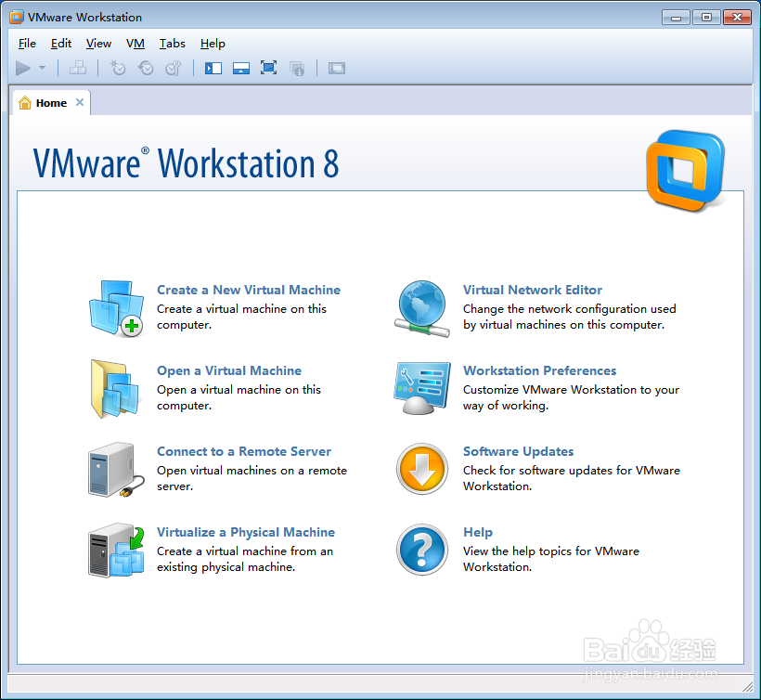The height and width of the screenshot is (700, 761).
Task: Click the Open a Virtual Machine folder icon
Action: pos(115,388)
